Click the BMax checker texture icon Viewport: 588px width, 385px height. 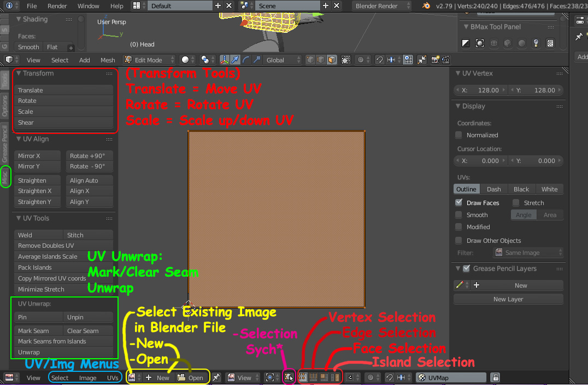click(550, 43)
